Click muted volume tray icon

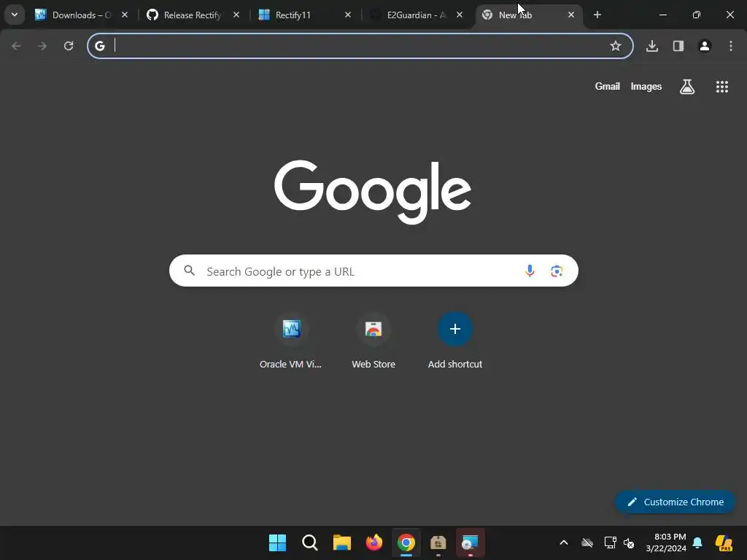(629, 542)
